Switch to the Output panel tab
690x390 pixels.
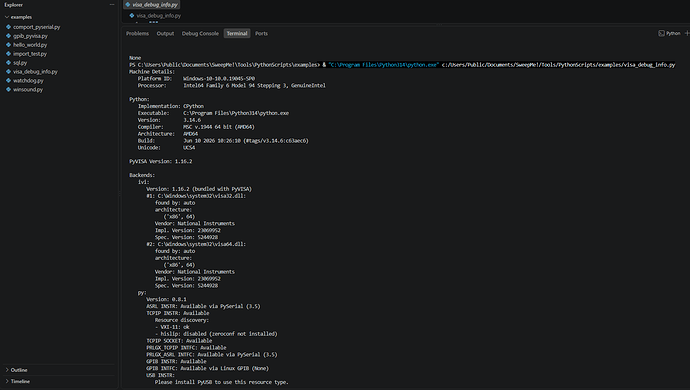(165, 33)
